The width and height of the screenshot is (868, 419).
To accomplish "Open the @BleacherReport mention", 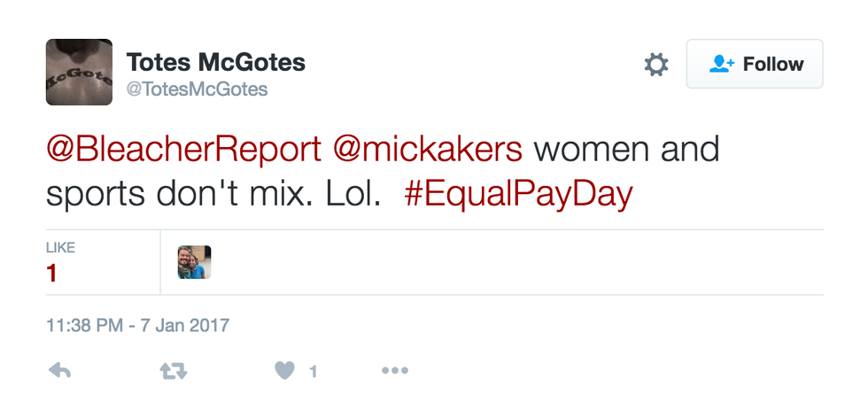I will click(x=183, y=150).
